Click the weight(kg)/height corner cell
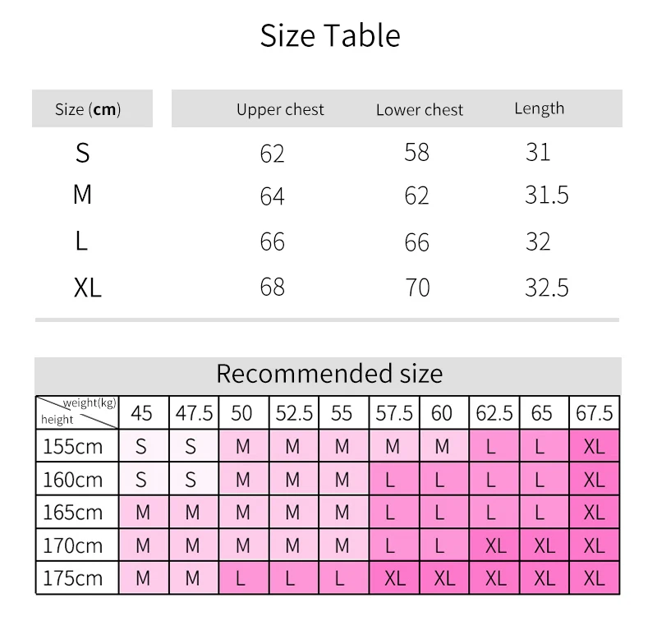The image size is (657, 644). pyautogui.click(x=77, y=412)
